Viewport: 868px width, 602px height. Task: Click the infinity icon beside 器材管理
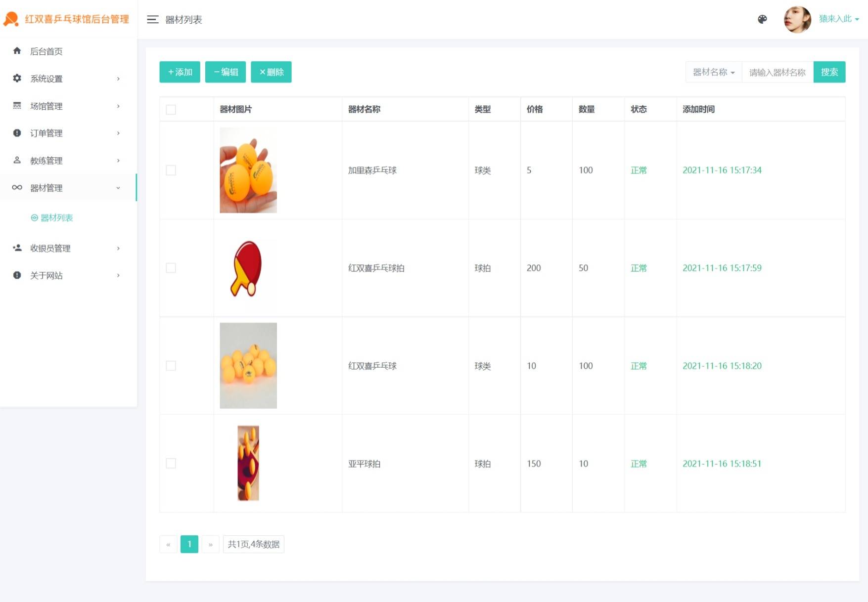pyautogui.click(x=17, y=188)
